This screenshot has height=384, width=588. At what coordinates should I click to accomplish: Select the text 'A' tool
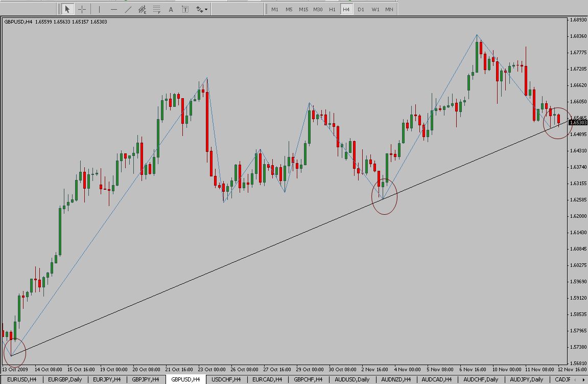click(171, 9)
